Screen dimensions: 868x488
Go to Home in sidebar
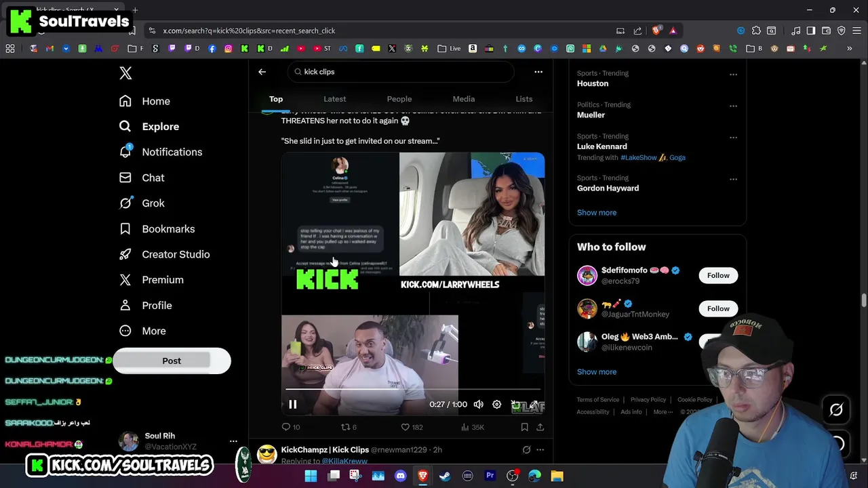(x=144, y=101)
